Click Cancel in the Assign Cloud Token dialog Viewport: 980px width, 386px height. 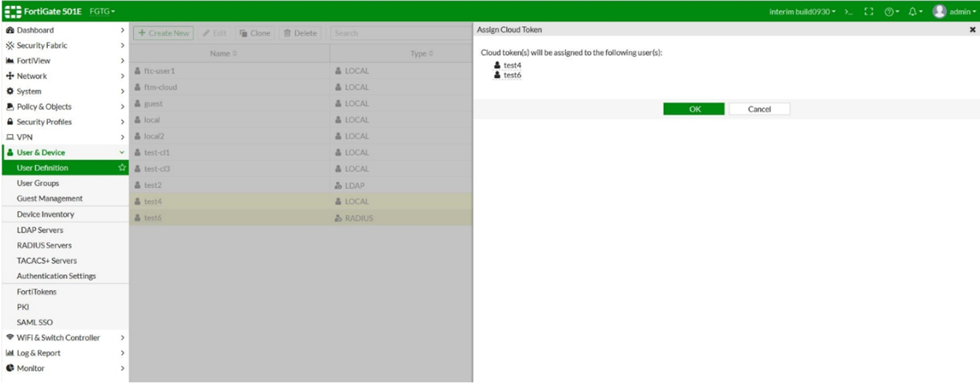coord(759,109)
